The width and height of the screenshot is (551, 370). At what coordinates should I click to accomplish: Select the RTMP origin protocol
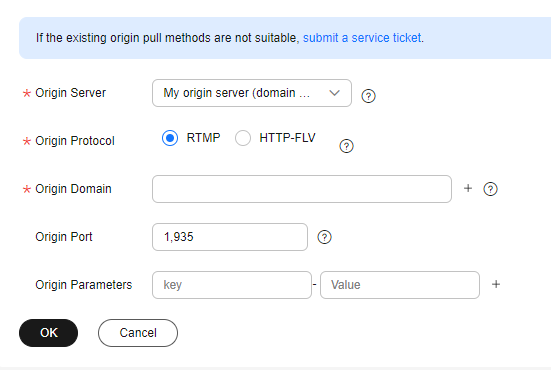coord(170,138)
